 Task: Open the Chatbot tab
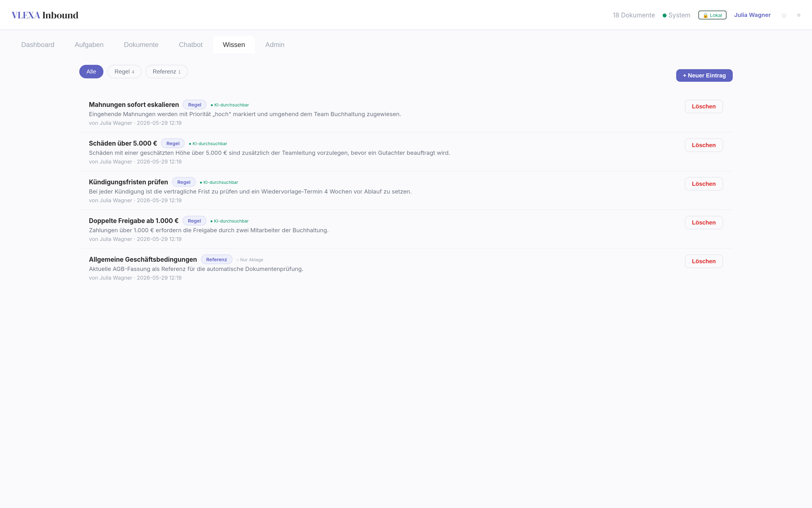point(191,45)
